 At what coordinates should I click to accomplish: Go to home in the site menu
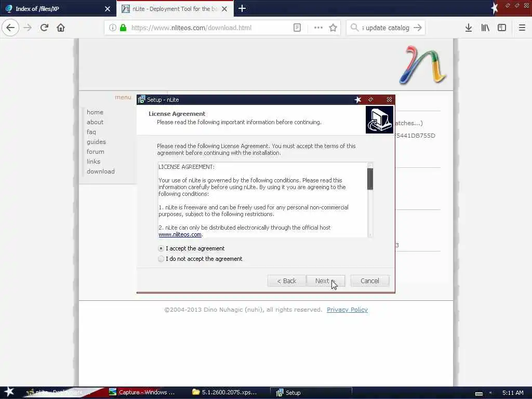click(x=95, y=112)
